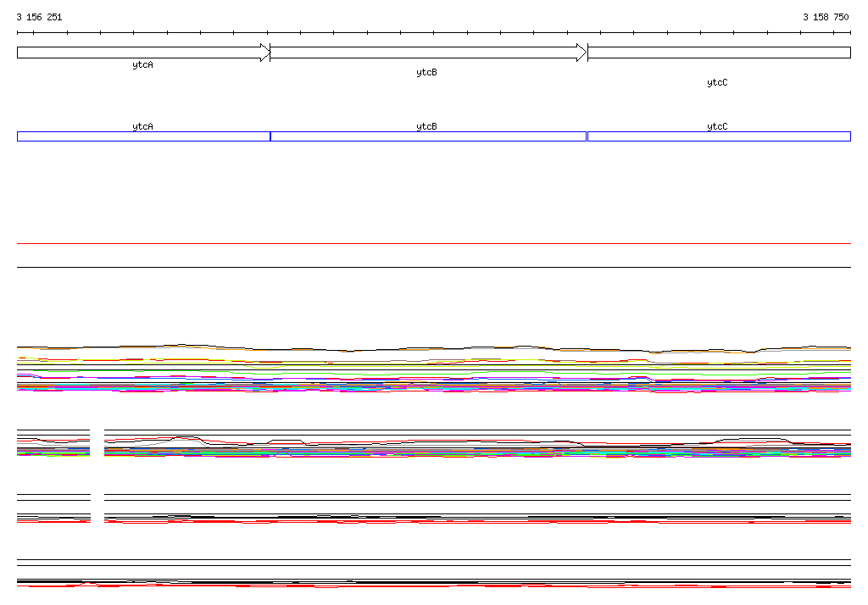This screenshot has width=868, height=605.
Task: Click the ytcB label above blue box
Action: tap(427, 127)
